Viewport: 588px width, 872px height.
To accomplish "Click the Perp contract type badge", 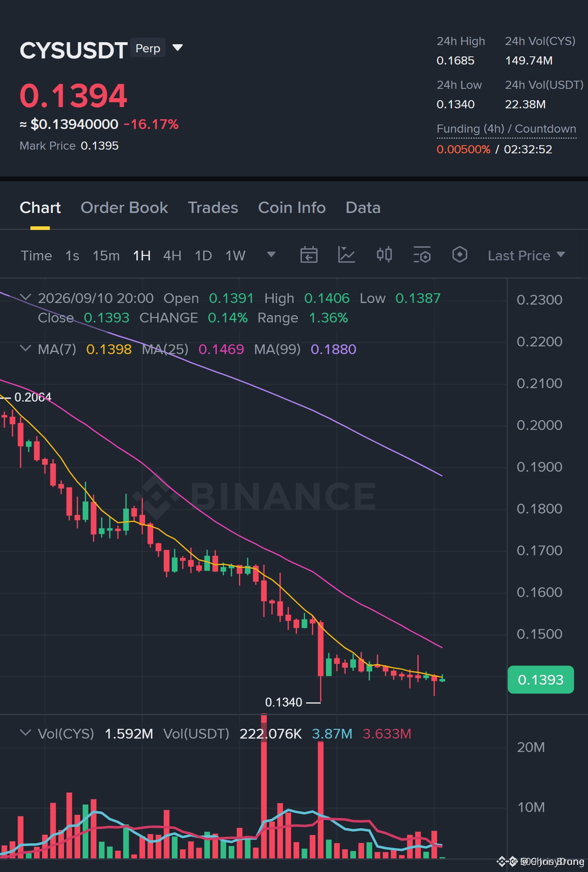I will pos(148,48).
